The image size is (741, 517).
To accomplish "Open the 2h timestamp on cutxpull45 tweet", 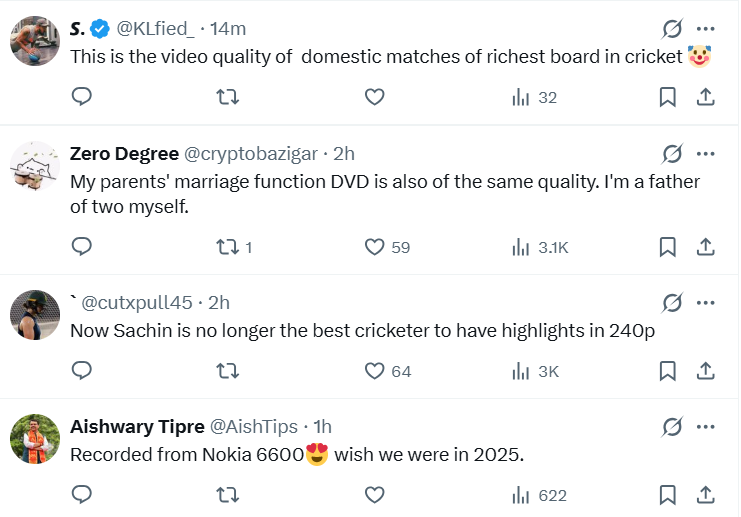I will coord(219,302).
